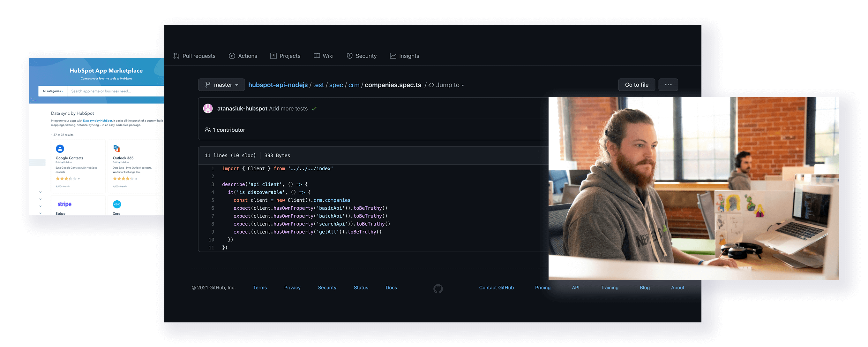Click the branch icon in master button

point(208,85)
